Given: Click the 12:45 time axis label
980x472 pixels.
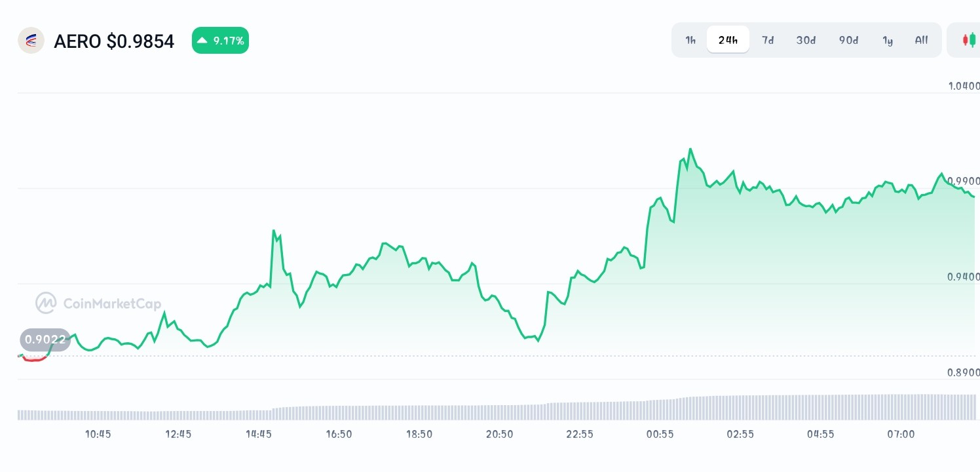Looking at the screenshot, I should [178, 434].
